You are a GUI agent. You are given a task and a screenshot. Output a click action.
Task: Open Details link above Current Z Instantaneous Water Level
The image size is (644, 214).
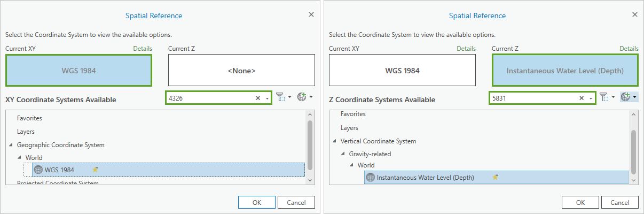[x=629, y=49]
